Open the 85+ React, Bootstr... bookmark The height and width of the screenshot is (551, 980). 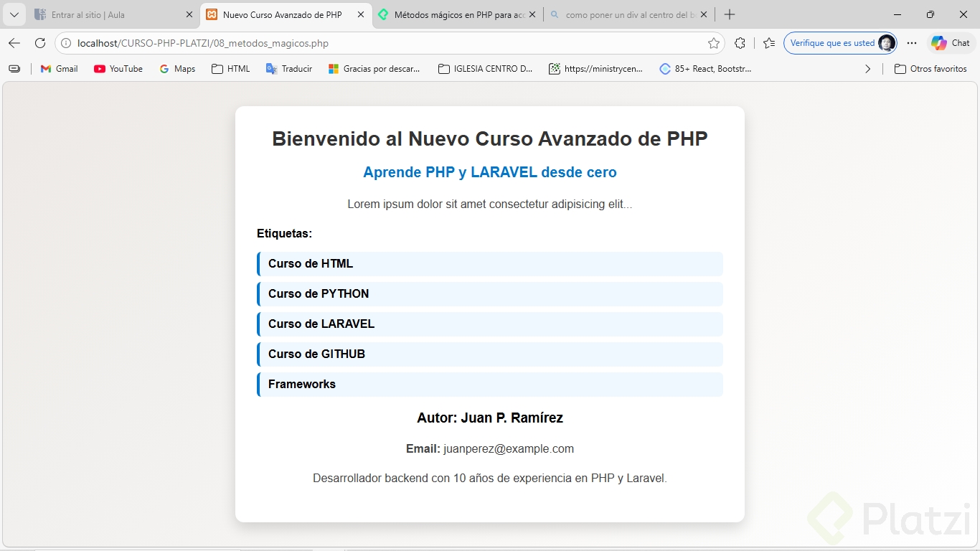pos(705,69)
